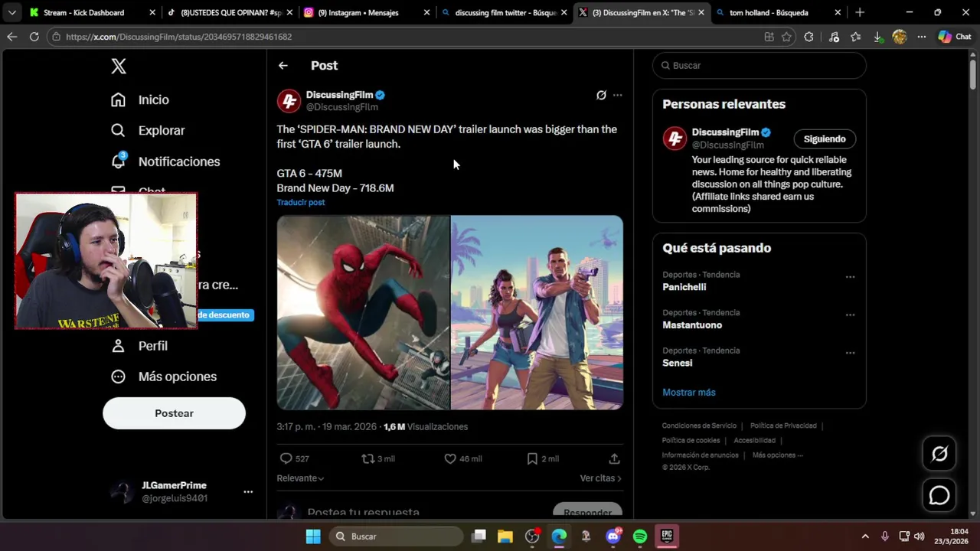The image size is (980, 551).
Task: Click the X logo in sidebar
Action: click(x=119, y=66)
